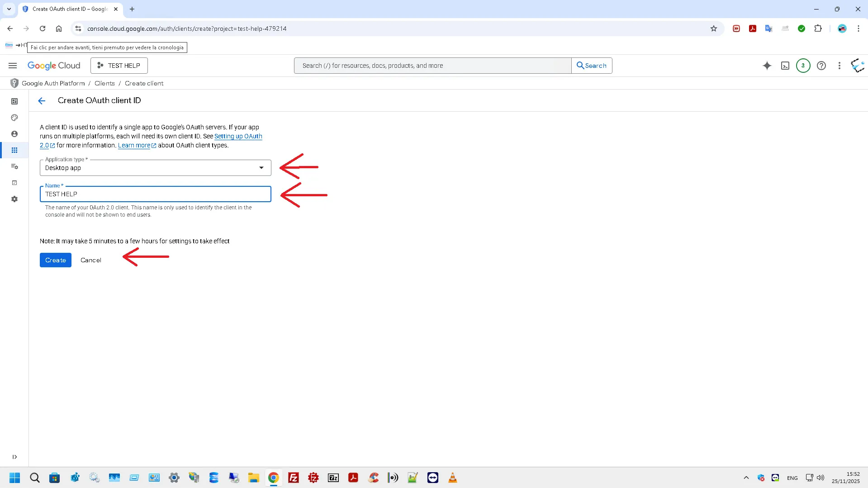
Task: Click the Cancel button
Action: point(91,260)
